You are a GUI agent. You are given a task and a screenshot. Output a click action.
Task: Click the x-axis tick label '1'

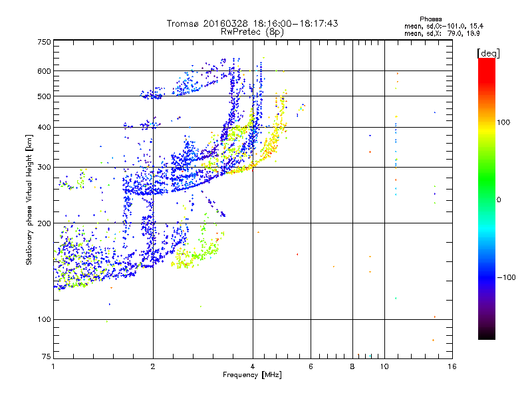53,366
